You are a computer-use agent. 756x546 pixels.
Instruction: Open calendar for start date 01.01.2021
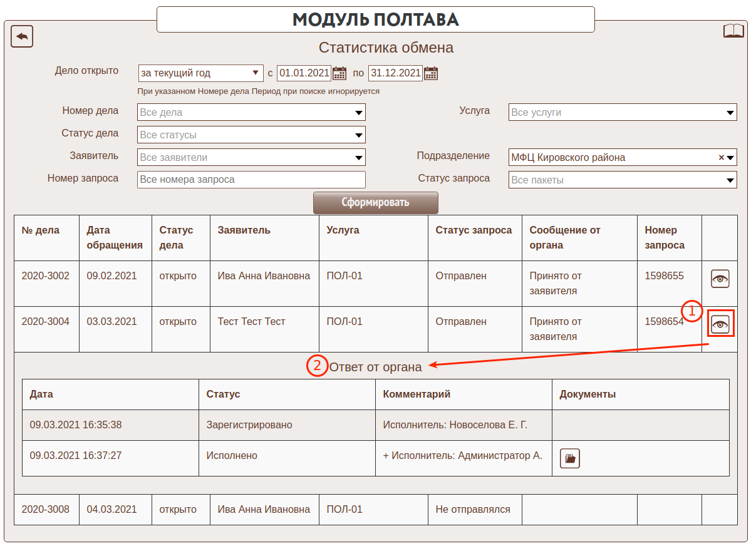pyautogui.click(x=339, y=73)
